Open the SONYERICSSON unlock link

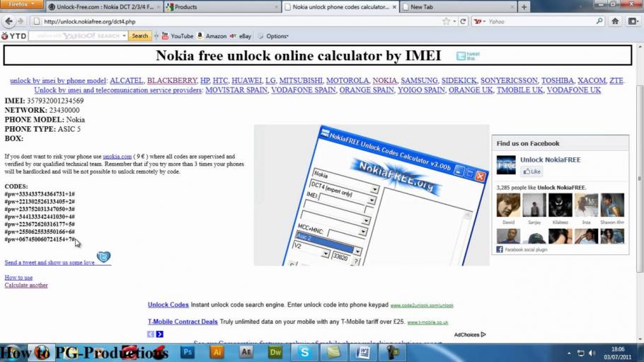click(509, 81)
